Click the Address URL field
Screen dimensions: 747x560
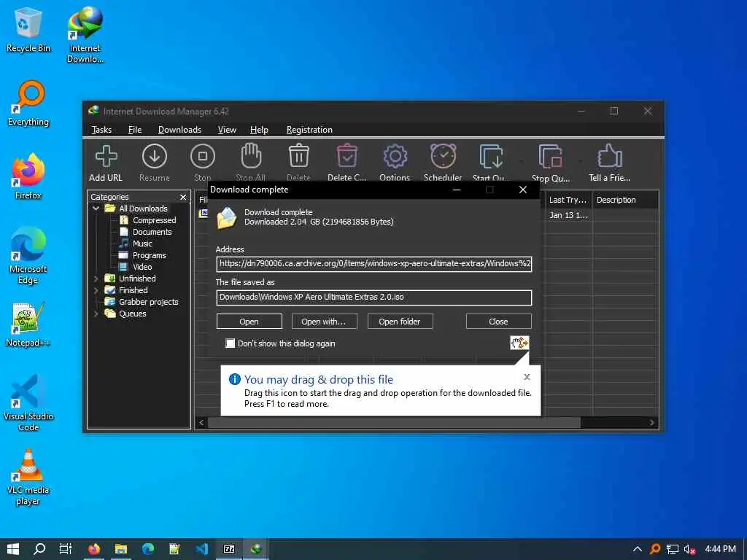tap(374, 263)
